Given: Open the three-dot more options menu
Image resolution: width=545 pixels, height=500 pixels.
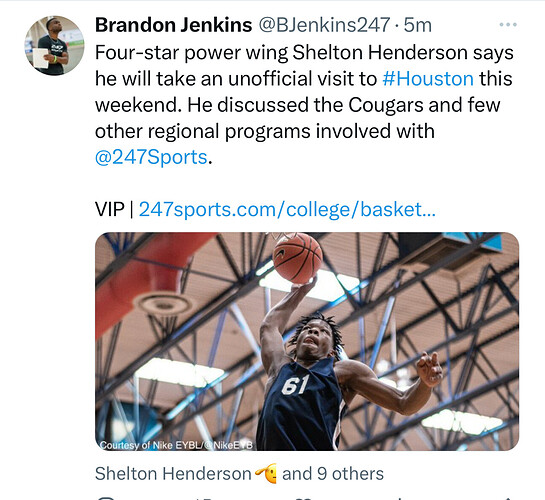Looking at the screenshot, I should pos(508,25).
